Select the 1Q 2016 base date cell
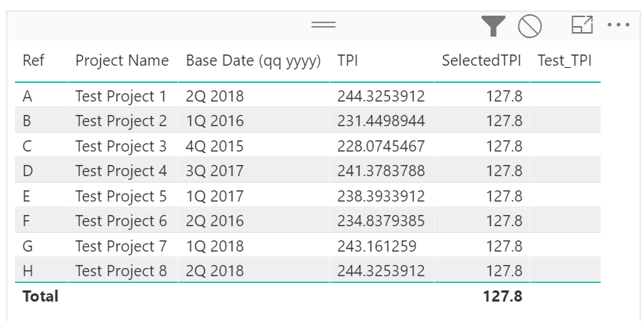 click(x=215, y=121)
